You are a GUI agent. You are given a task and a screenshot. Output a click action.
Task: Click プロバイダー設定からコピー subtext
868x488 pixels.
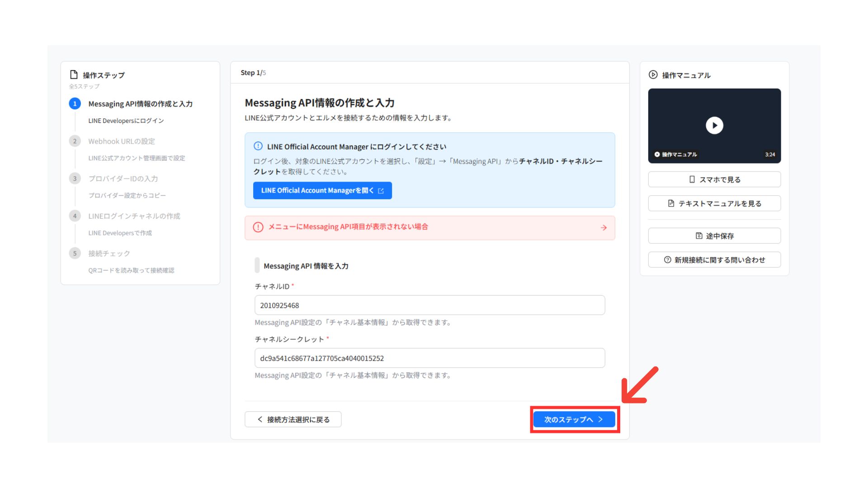pos(127,196)
